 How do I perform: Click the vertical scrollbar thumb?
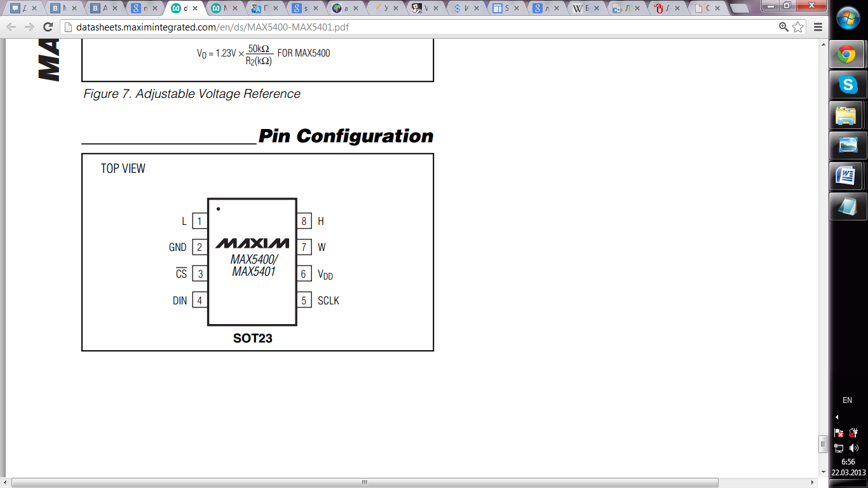tap(822, 443)
